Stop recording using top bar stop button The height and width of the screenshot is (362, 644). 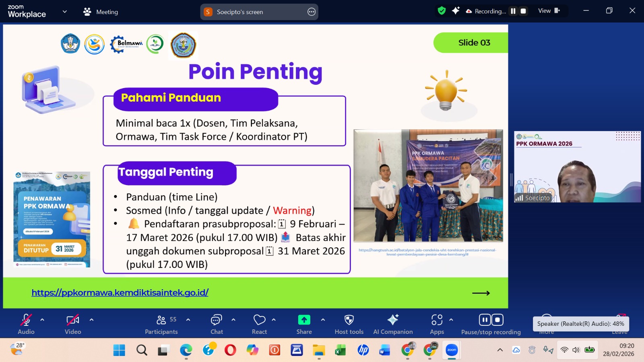523,11
